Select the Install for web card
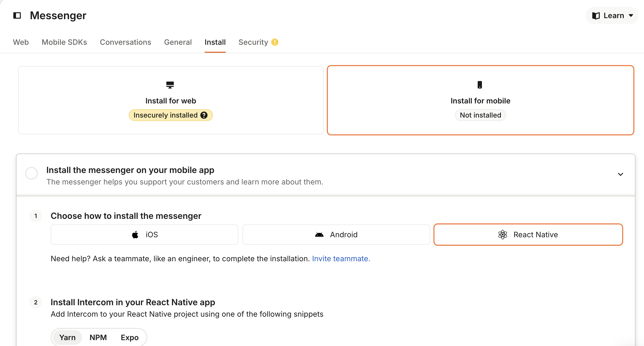This screenshot has width=644, height=346. pyautogui.click(x=171, y=100)
